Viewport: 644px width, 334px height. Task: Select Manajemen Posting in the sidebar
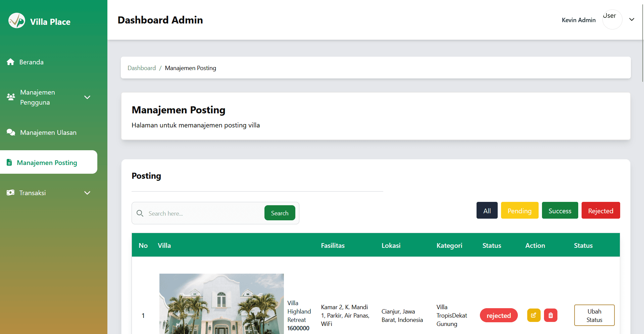(x=49, y=162)
